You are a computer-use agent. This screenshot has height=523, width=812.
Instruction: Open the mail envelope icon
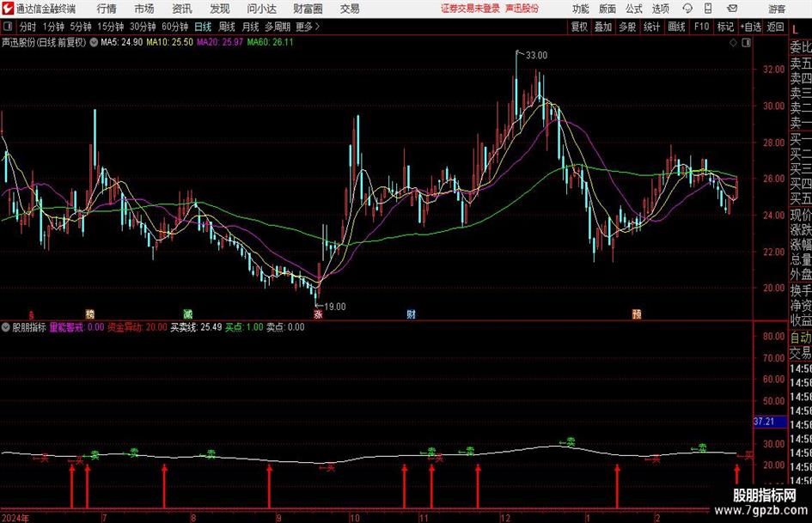tap(732, 9)
